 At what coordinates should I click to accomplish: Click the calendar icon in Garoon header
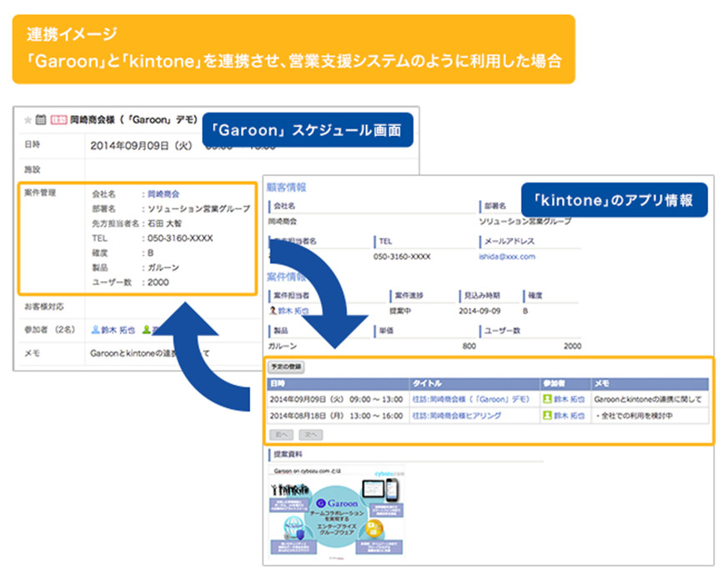[x=40, y=120]
